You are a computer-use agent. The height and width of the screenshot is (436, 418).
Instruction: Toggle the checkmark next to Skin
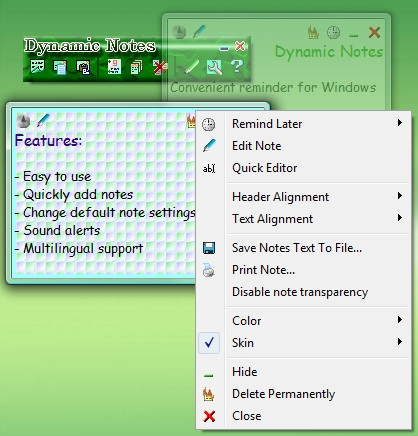click(x=209, y=343)
